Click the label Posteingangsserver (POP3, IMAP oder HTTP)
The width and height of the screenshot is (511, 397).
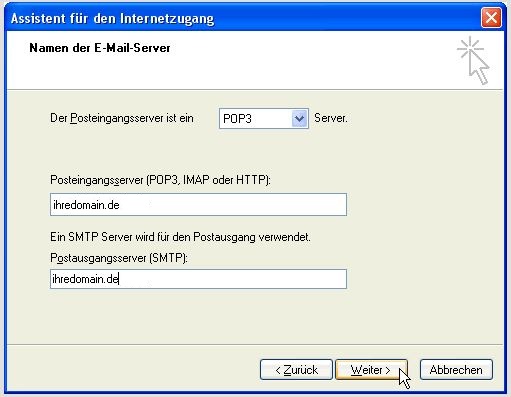point(160,180)
